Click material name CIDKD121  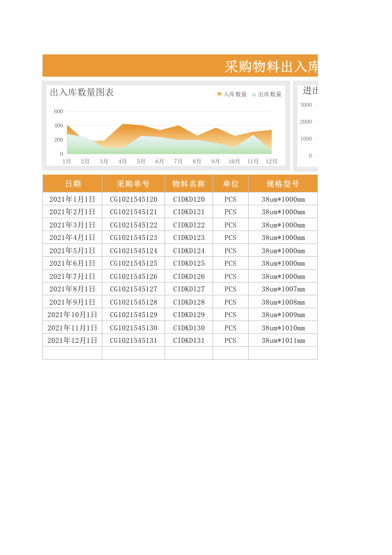189,212
